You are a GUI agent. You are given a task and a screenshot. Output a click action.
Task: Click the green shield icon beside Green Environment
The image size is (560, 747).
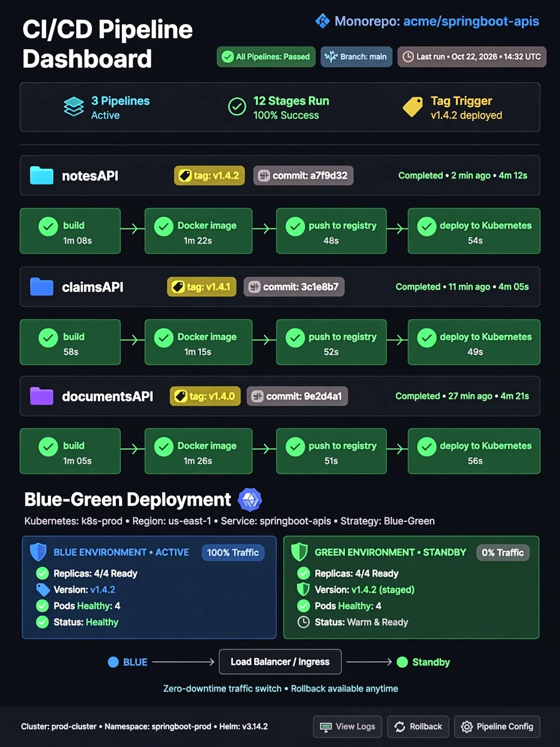pyautogui.click(x=300, y=552)
